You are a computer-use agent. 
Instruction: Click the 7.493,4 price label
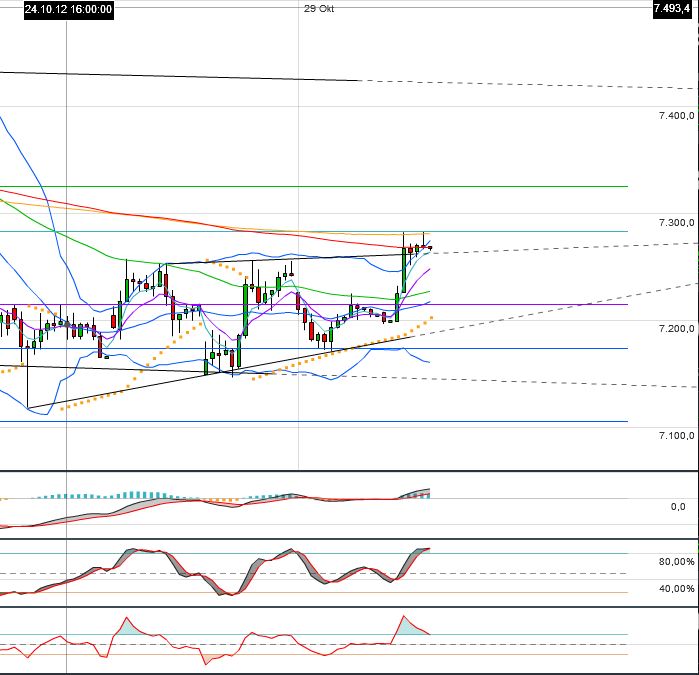pos(673,8)
